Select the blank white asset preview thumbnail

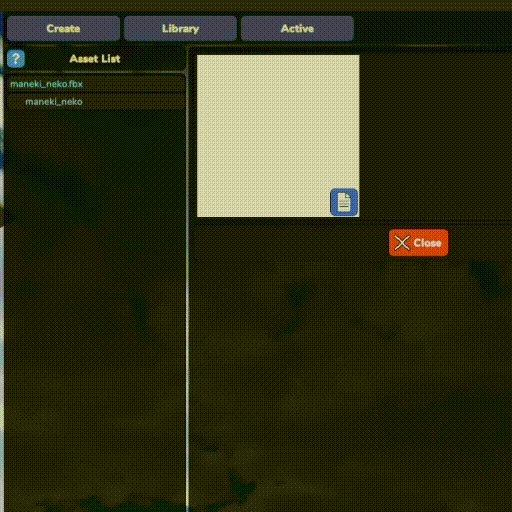[278, 136]
